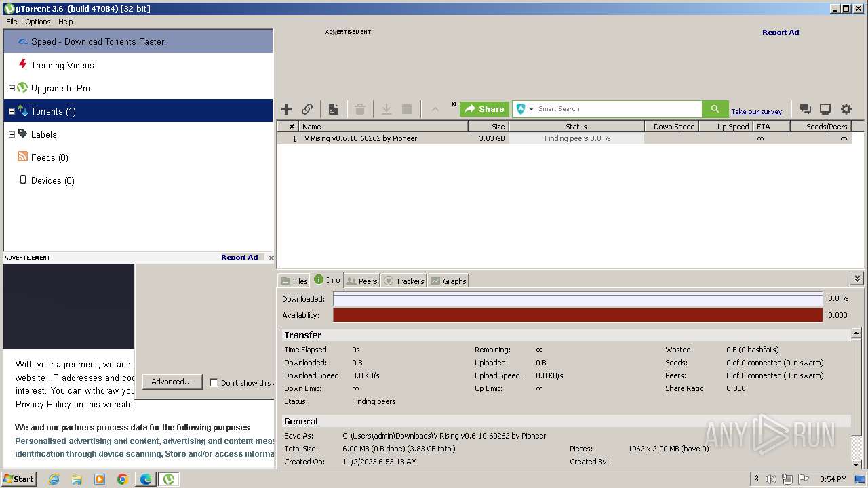Switch to the Info tab
This screenshot has width=868, height=488.
point(328,280)
